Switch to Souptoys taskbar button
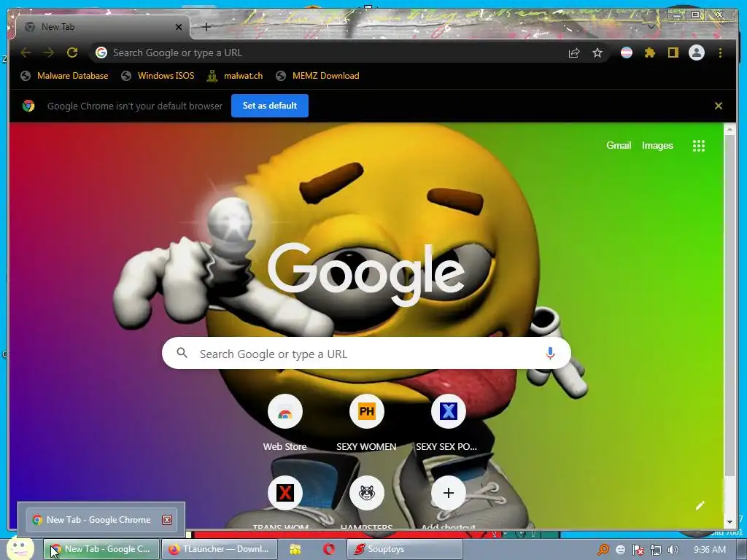Viewport: 747px width, 560px height. [404, 549]
